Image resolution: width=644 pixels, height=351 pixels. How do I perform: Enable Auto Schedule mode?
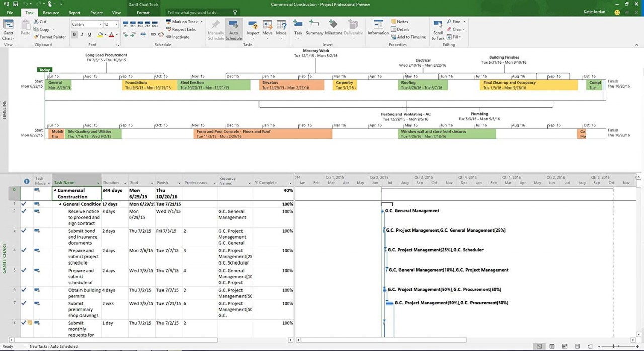click(x=233, y=30)
